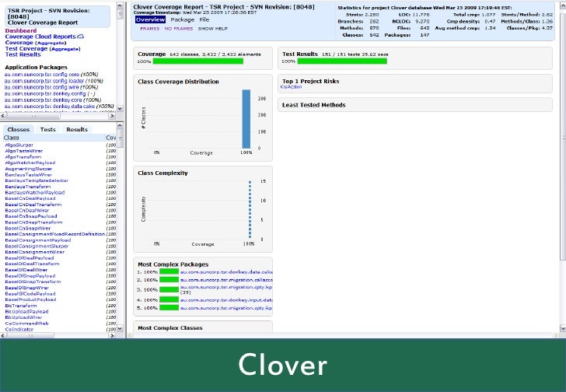
Task: Select the Classes tab
Action: tap(19, 129)
